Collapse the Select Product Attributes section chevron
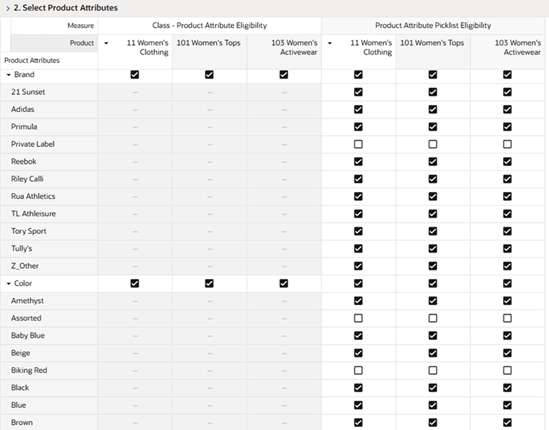The height and width of the screenshot is (430, 549). click(x=8, y=8)
